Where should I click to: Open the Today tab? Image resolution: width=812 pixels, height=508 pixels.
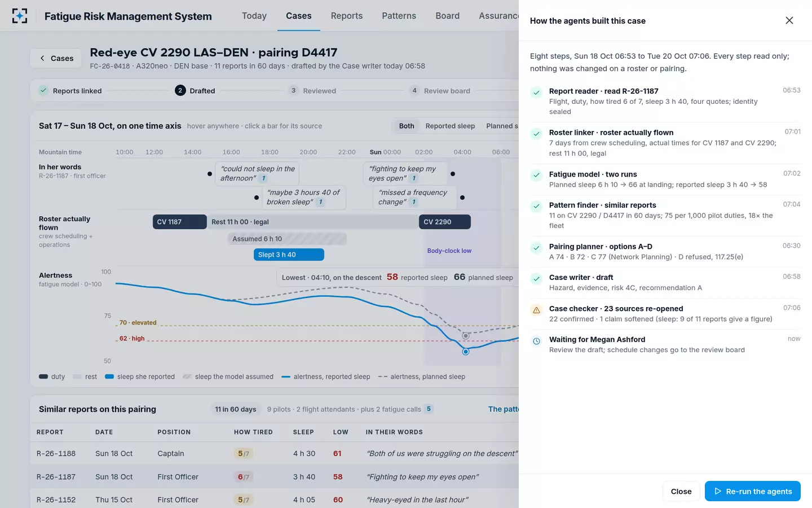[254, 16]
